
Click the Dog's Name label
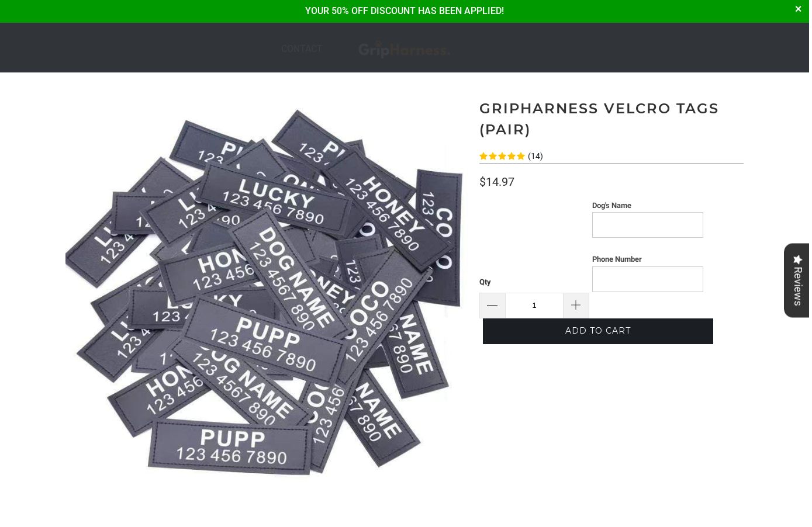click(x=611, y=206)
